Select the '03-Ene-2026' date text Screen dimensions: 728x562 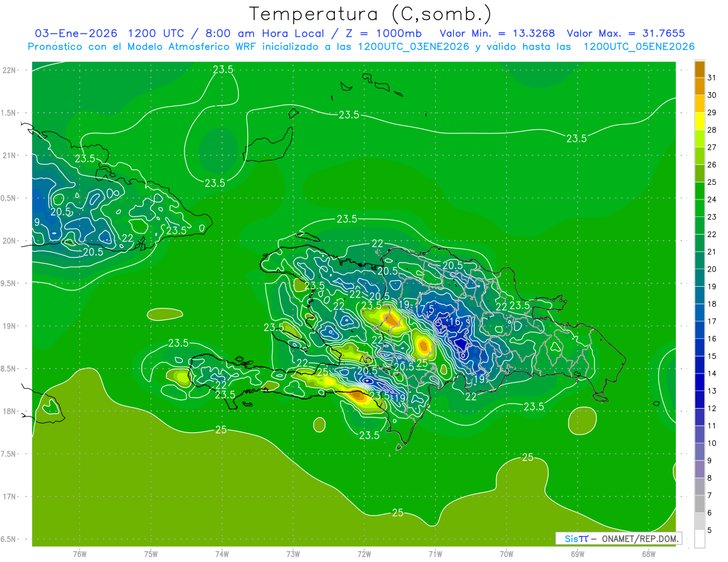coord(76,33)
